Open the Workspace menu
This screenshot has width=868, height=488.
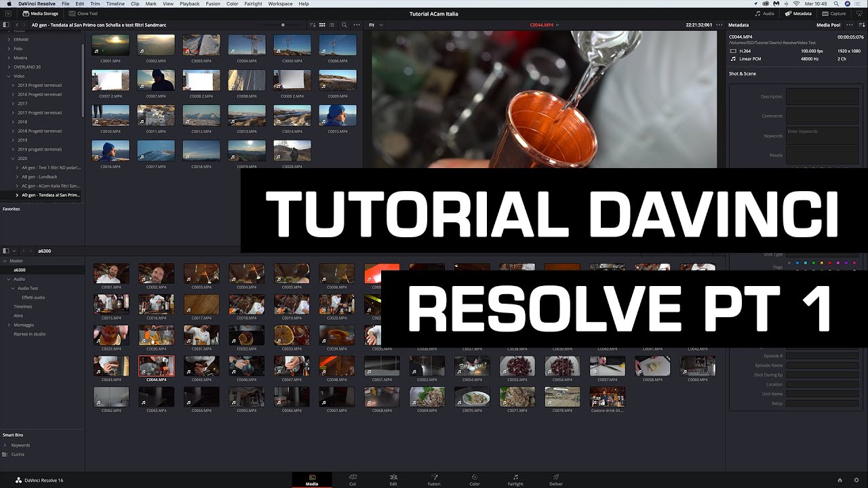pyautogui.click(x=280, y=4)
